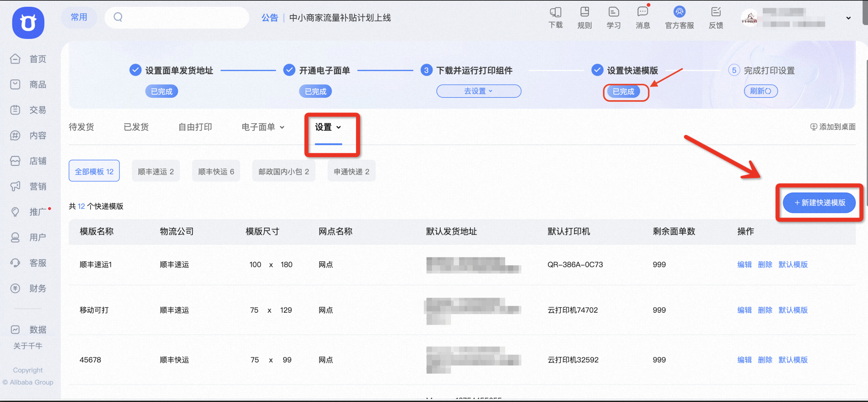Open 店铺 shop in sidebar

point(28,161)
